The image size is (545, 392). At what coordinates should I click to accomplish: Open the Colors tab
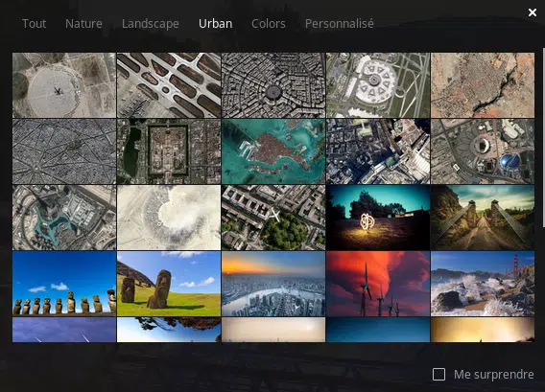point(269,24)
